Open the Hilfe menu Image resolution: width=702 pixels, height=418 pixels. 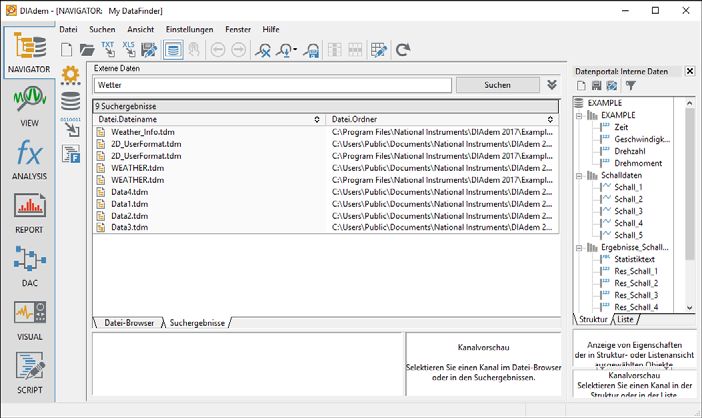pyautogui.click(x=271, y=30)
